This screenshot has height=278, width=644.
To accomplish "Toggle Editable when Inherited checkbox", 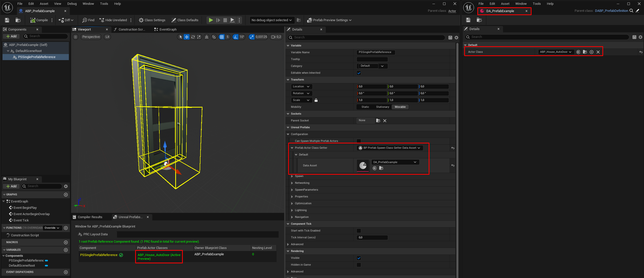I will point(359,73).
